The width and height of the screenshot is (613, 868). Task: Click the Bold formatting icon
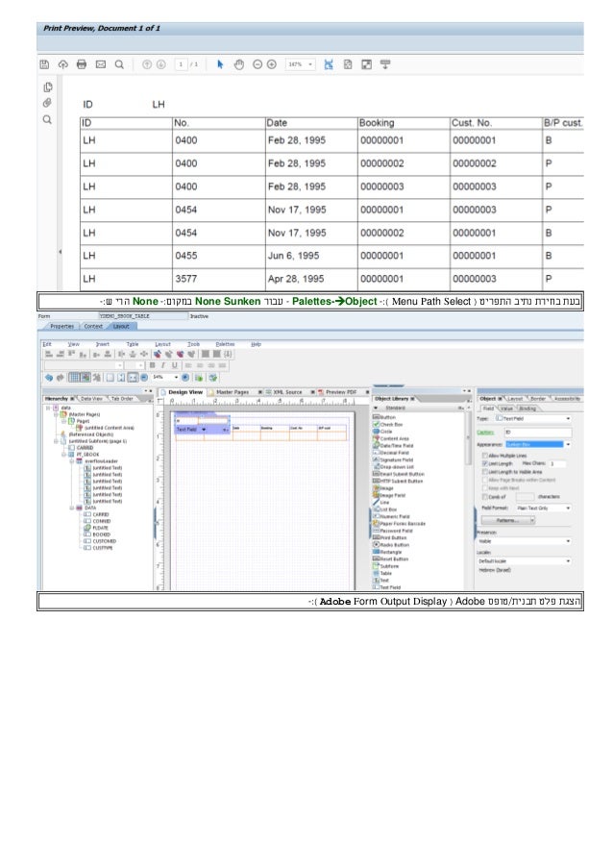click(x=155, y=364)
